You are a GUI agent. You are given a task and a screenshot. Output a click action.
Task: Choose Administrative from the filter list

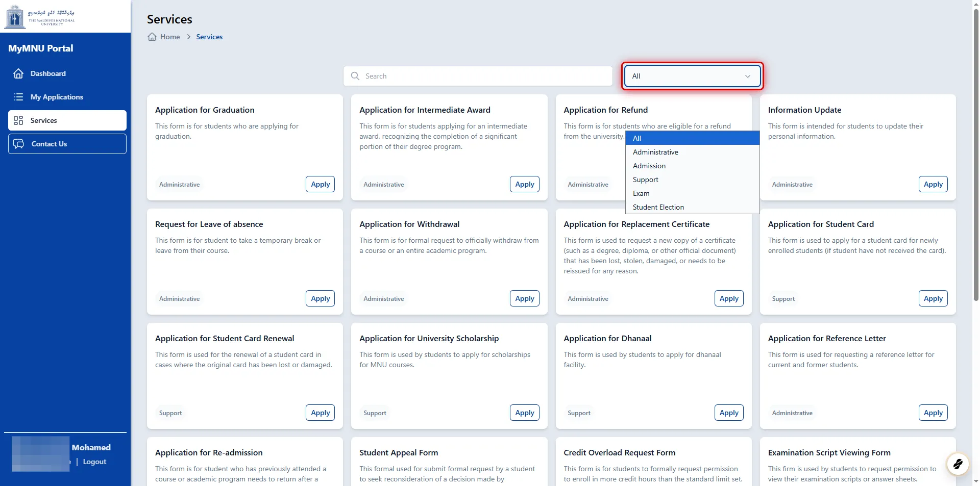coord(692,152)
